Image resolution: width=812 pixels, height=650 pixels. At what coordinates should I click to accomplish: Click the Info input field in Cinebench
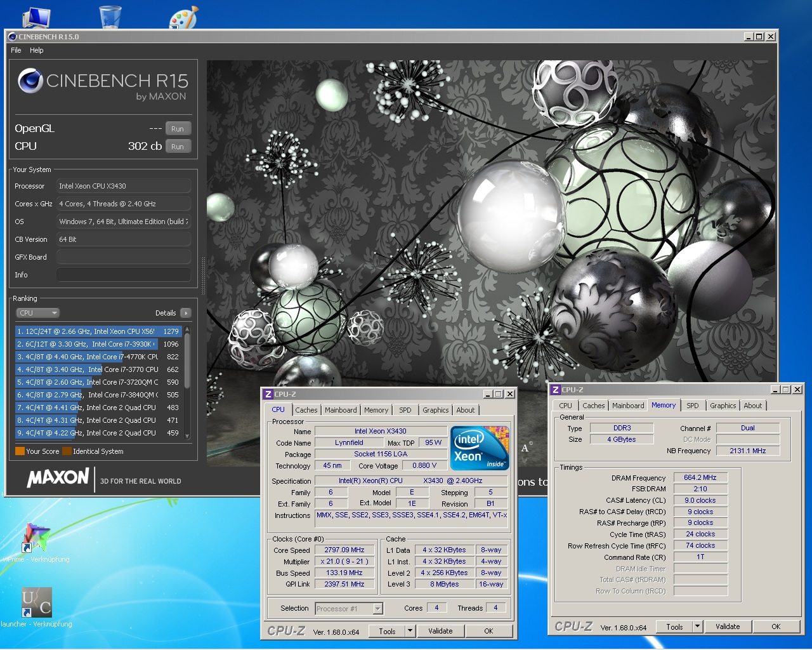(x=124, y=275)
